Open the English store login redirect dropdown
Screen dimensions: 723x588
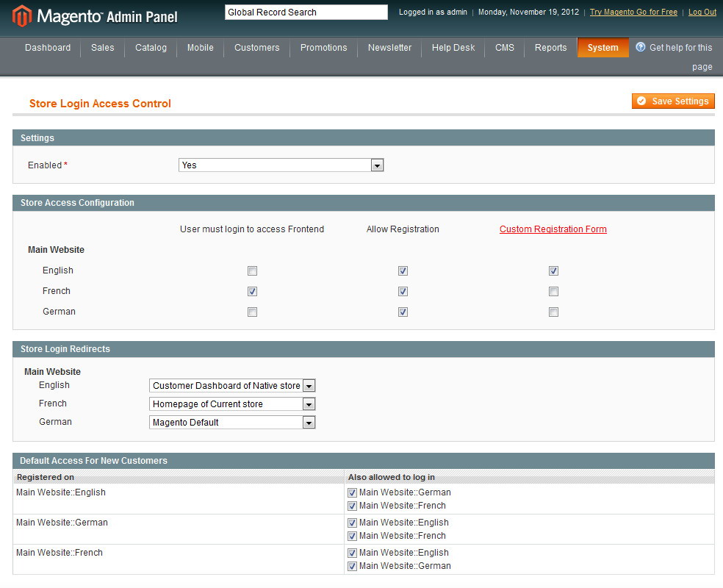coord(309,385)
